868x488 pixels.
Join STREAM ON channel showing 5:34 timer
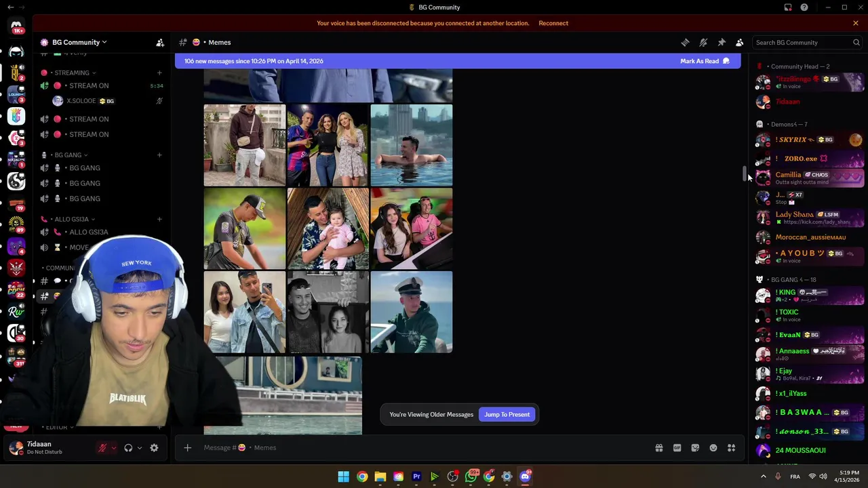point(102,86)
